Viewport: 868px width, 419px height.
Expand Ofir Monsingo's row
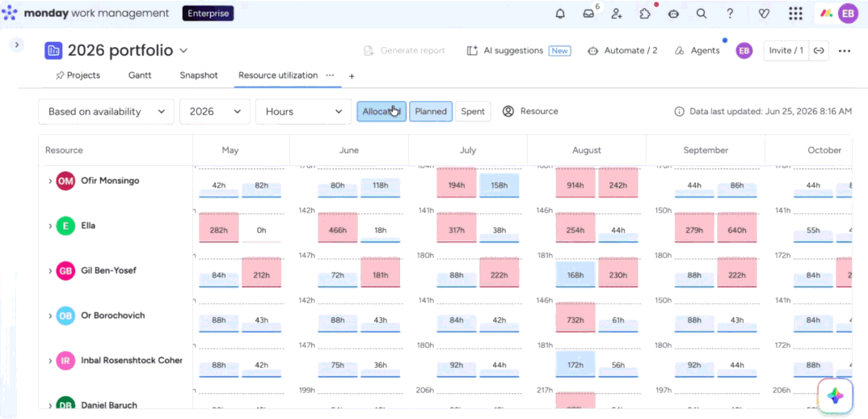[50, 181]
